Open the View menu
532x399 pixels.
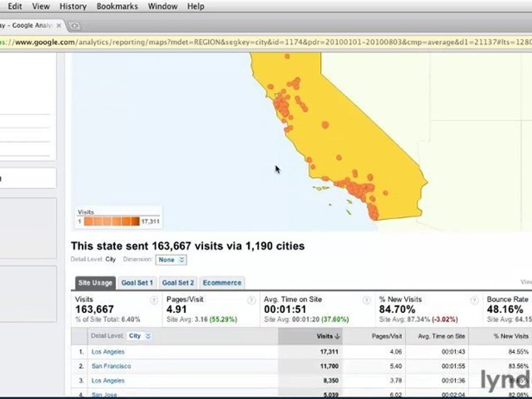(40, 6)
